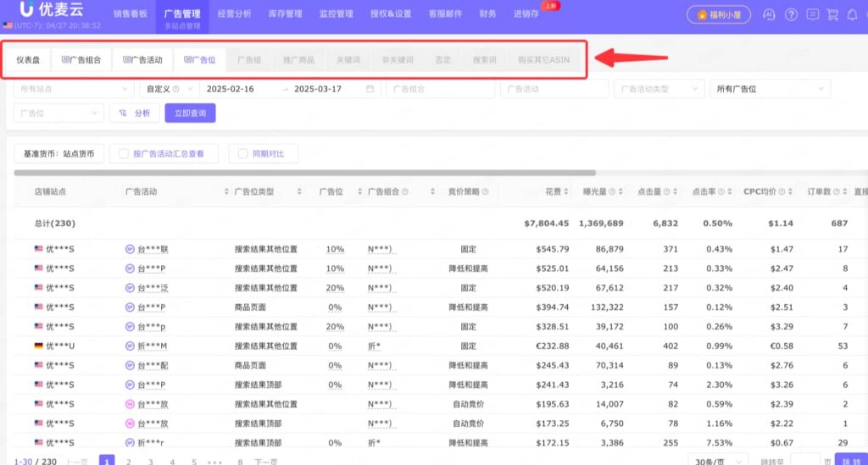Go to 下一页 in pagination
868x465 pixels.
265,461
